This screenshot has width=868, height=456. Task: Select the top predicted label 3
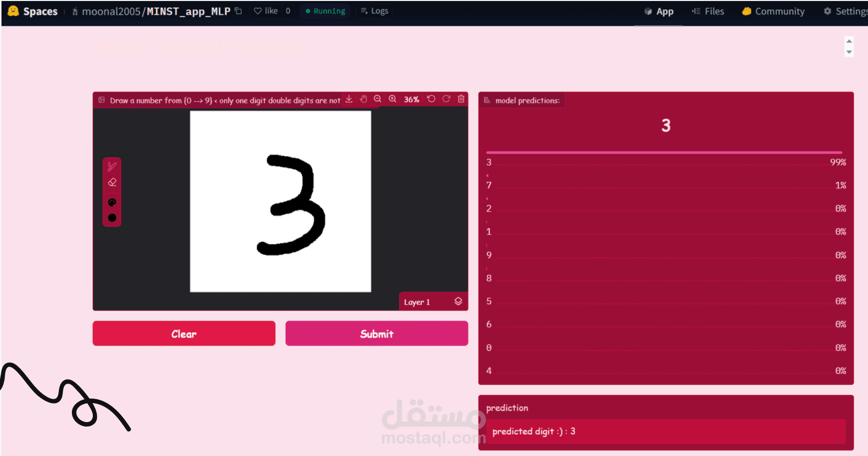pos(666,125)
